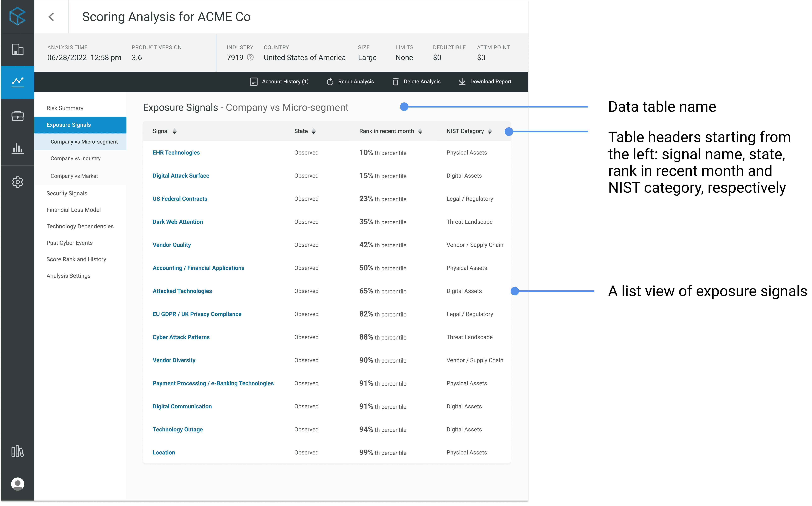Screen dimensions: 812x506
Task: Click the cube logo in the sidebar
Action: click(17, 16)
